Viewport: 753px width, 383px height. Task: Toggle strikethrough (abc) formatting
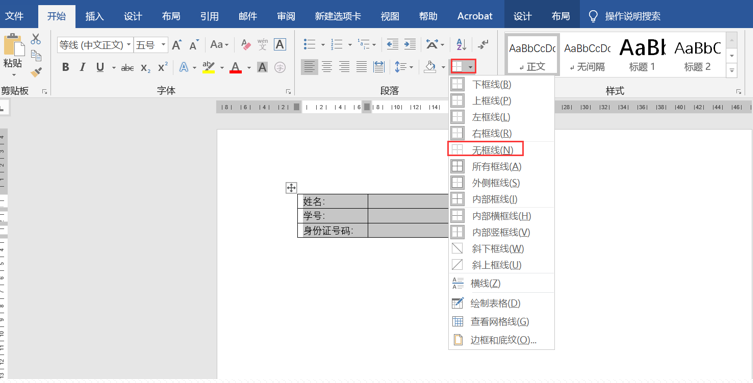tap(127, 68)
